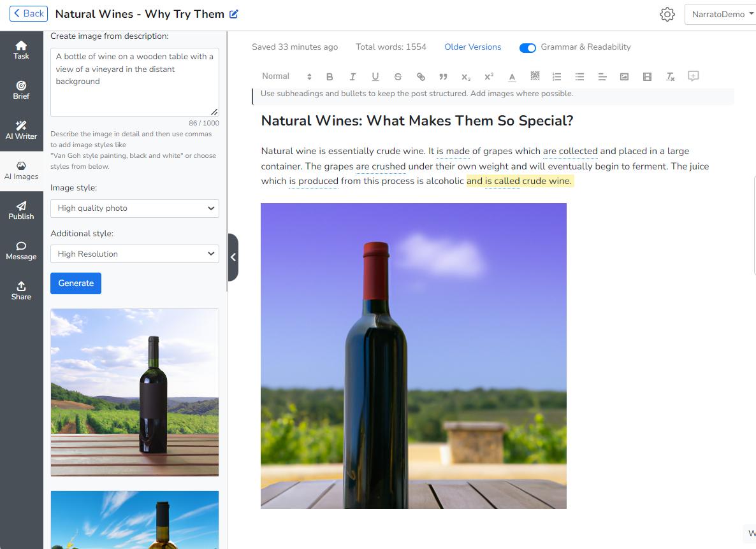The width and height of the screenshot is (756, 549).
Task: Open text alignment options
Action: [602, 76]
